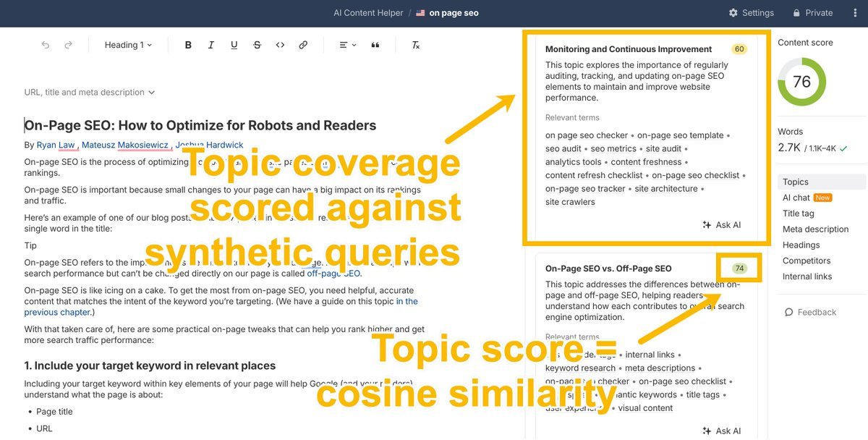Click the Monitoring and Continuous Improvement title
Image resolution: width=868 pixels, height=440 pixels.
[629, 49]
